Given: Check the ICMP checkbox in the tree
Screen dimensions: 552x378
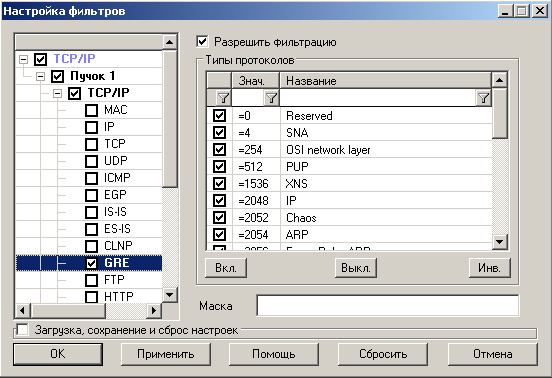Looking at the screenshot, I should [x=92, y=178].
